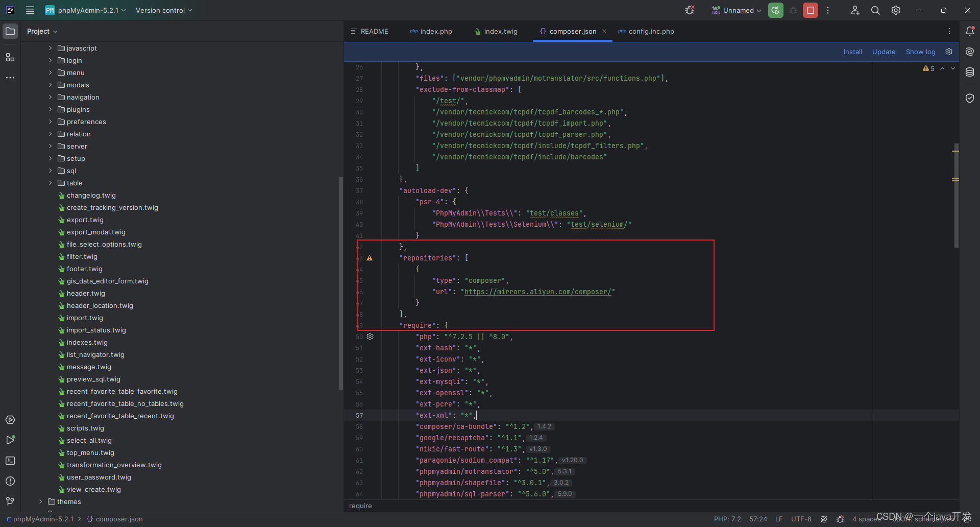Expand the plugins folder
The width and height of the screenshot is (980, 527).
pos(50,109)
